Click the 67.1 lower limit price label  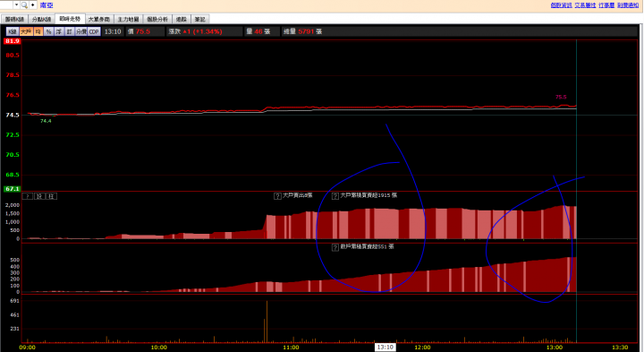pos(13,189)
